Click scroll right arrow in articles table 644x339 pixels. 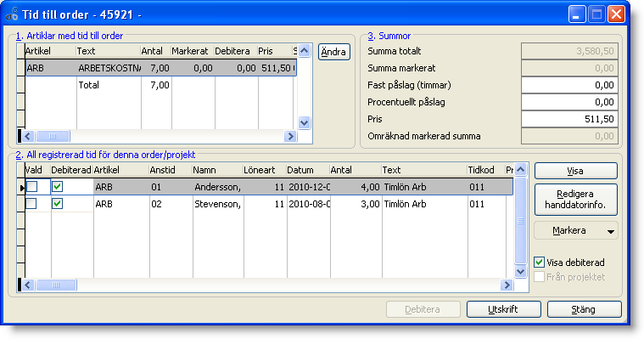pos(290,136)
